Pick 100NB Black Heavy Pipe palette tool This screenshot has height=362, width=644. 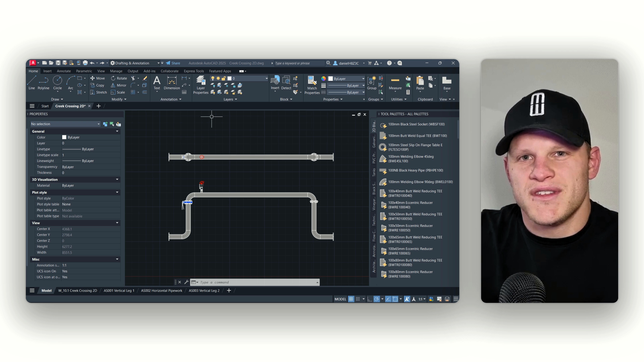(415, 170)
